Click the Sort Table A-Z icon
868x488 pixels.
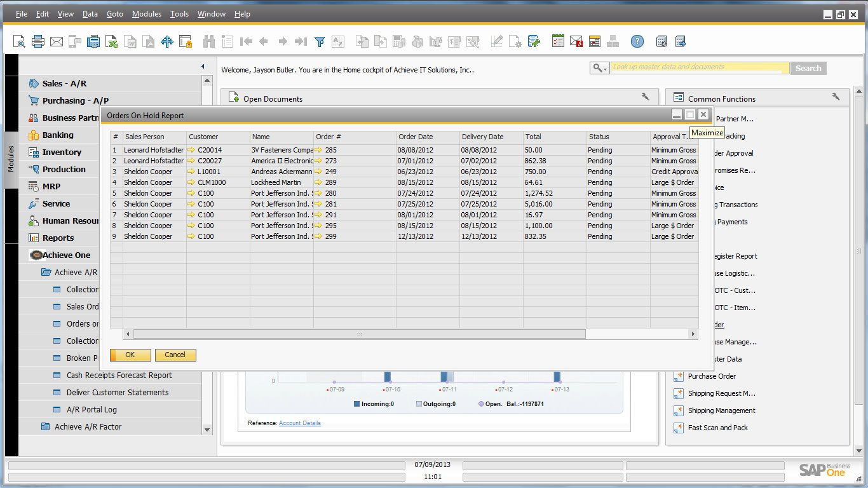click(338, 42)
